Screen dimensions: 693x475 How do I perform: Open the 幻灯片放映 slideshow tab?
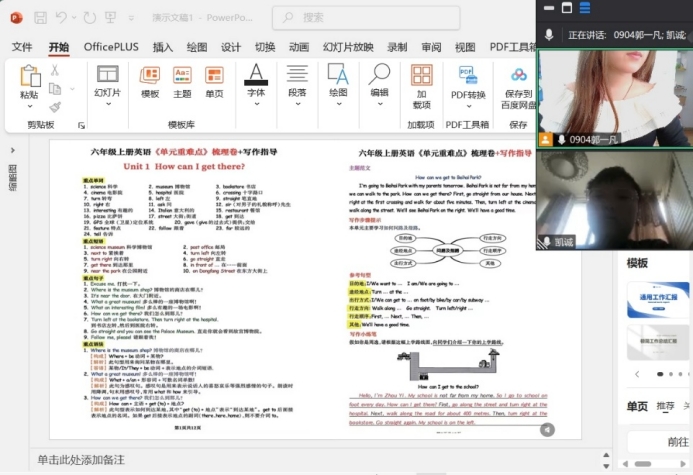point(348,47)
